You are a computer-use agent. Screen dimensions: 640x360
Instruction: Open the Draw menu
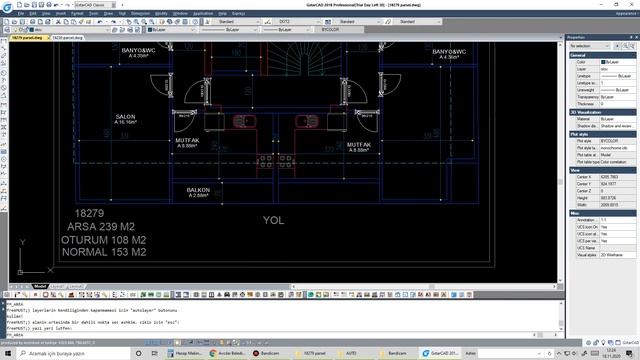108,13
